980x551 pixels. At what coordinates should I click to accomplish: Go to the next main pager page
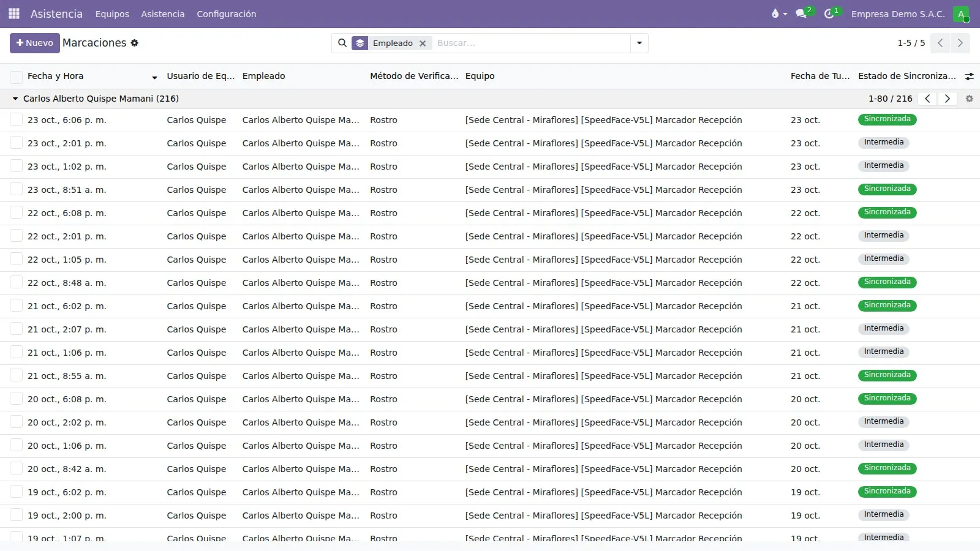[x=960, y=43]
